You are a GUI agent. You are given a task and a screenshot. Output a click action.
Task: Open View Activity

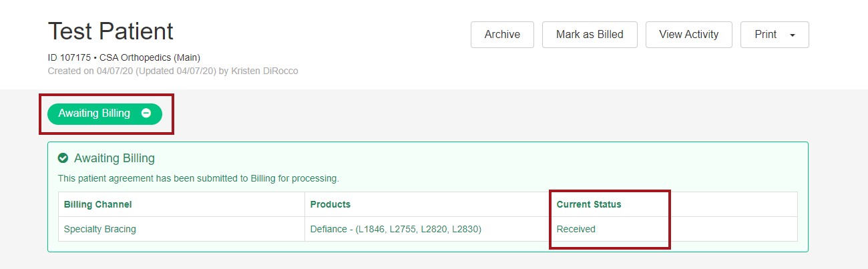click(x=688, y=35)
